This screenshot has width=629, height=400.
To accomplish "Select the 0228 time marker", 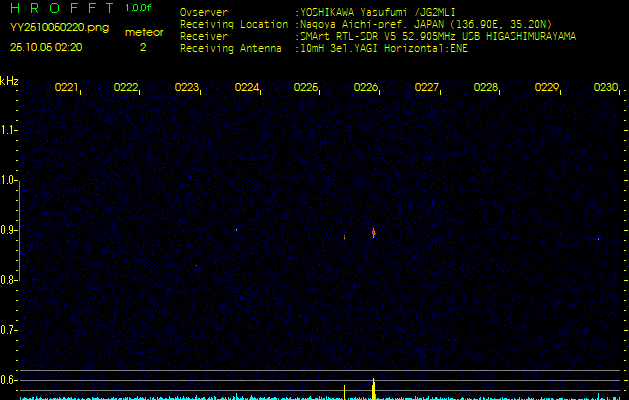I will [x=486, y=88].
